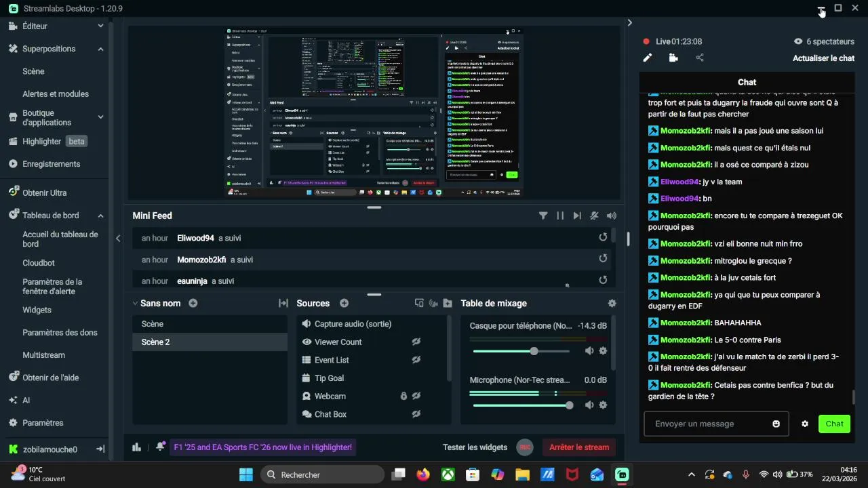Open Scène under Superpositions
The height and width of the screenshot is (488, 868).
33,71
